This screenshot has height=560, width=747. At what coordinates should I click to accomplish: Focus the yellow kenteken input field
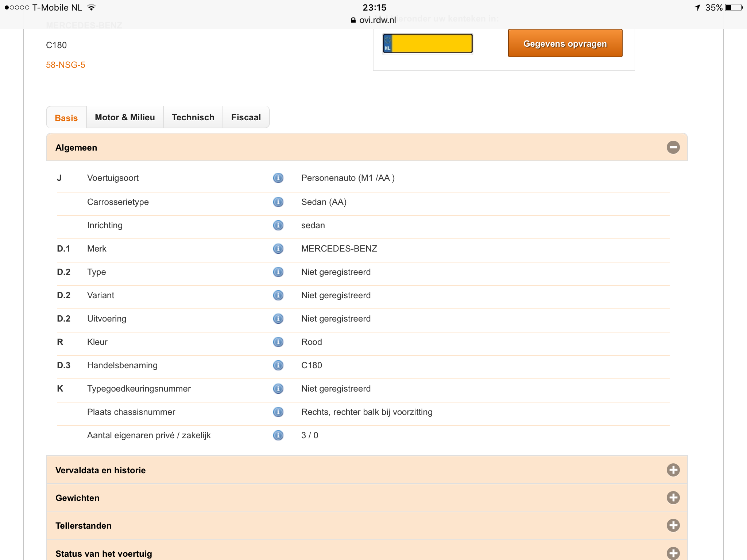428,43
